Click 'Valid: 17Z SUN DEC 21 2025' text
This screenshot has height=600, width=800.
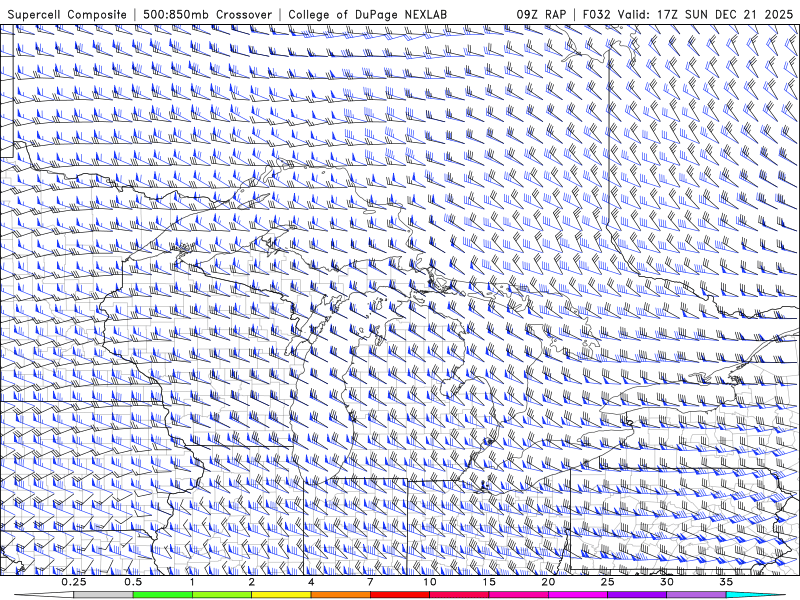coord(705,14)
